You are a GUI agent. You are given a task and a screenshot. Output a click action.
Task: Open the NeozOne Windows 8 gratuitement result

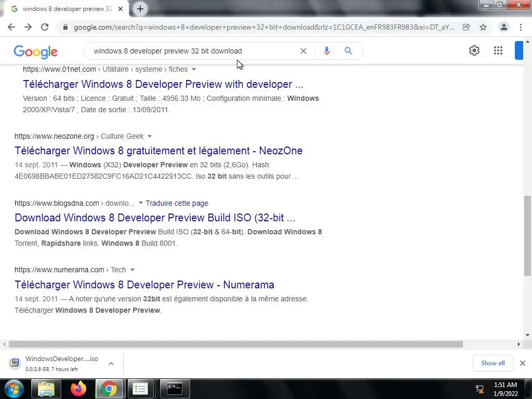point(158,151)
